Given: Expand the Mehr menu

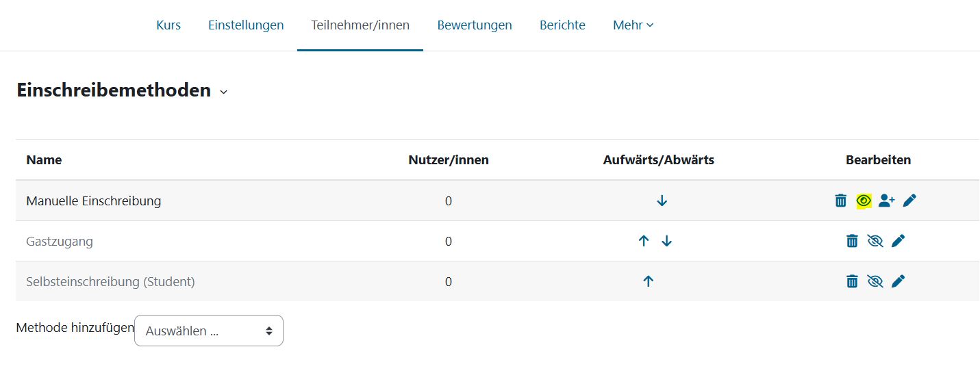Looking at the screenshot, I should click(x=633, y=25).
